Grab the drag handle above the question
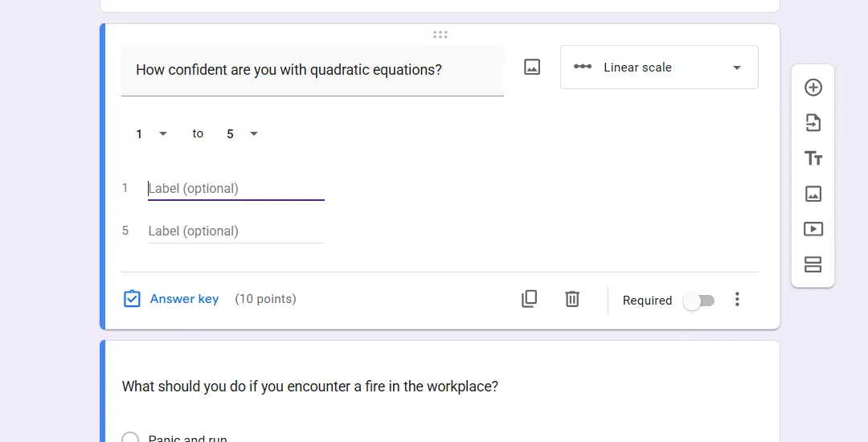The image size is (868, 442). pyautogui.click(x=440, y=35)
